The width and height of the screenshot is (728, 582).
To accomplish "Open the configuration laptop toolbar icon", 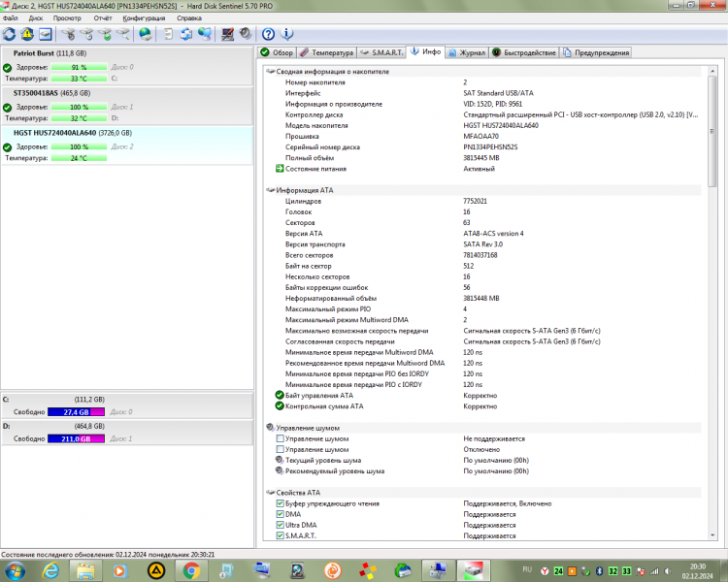I will (x=227, y=34).
